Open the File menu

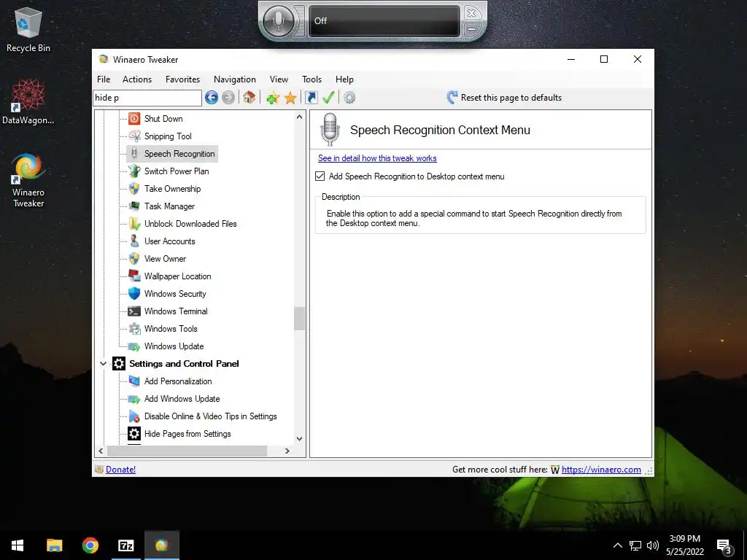point(104,79)
